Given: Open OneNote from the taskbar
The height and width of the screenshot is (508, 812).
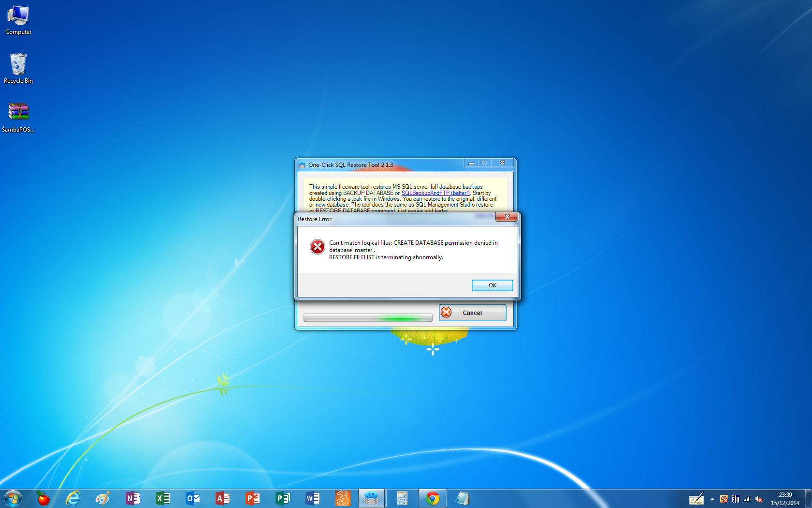Looking at the screenshot, I should 132,498.
